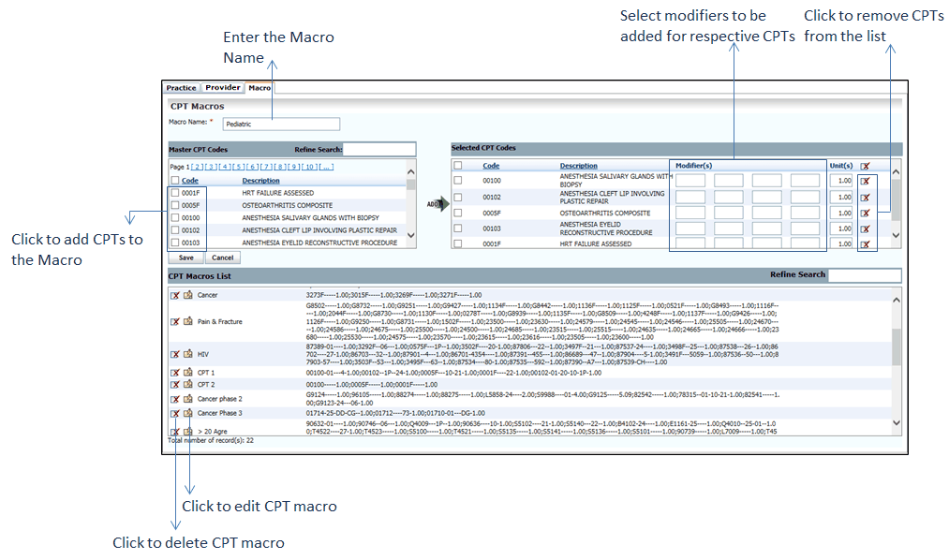Save the CPT macro

click(x=186, y=258)
